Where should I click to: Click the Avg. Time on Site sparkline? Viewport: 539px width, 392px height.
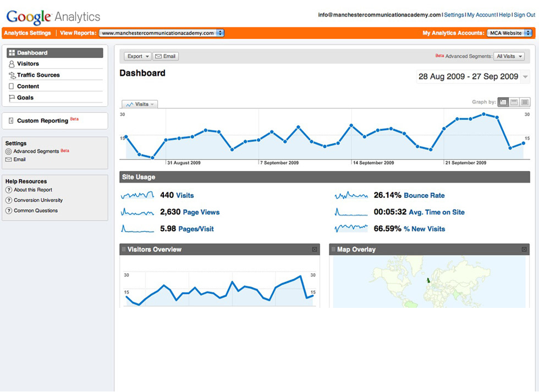coord(351,212)
